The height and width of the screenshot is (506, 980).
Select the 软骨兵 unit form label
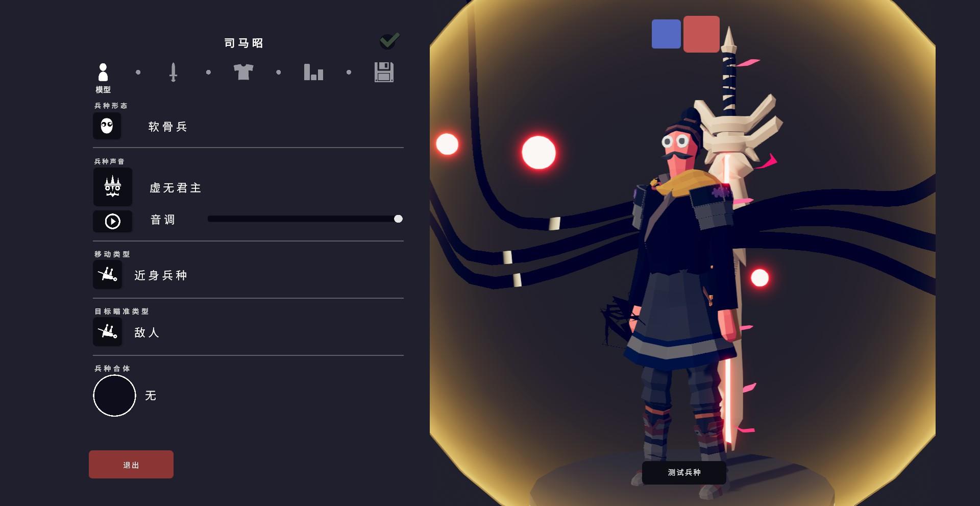[168, 127]
